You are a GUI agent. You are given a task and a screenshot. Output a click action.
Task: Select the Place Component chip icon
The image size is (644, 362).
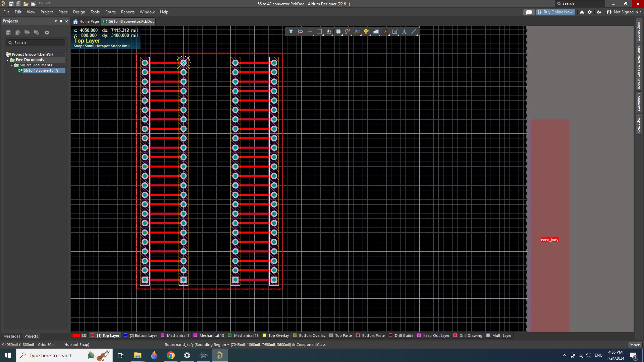(338, 32)
